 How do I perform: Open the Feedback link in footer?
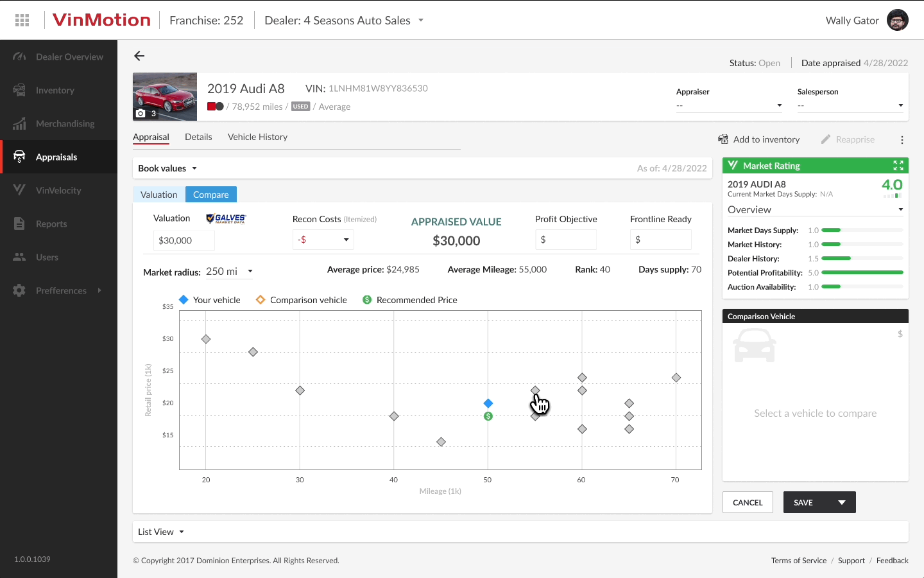[892, 560]
